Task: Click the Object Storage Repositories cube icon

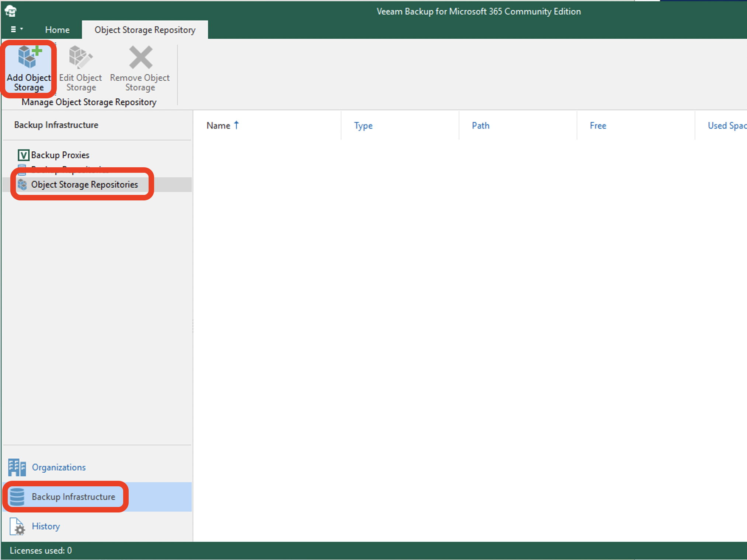Action: click(22, 184)
